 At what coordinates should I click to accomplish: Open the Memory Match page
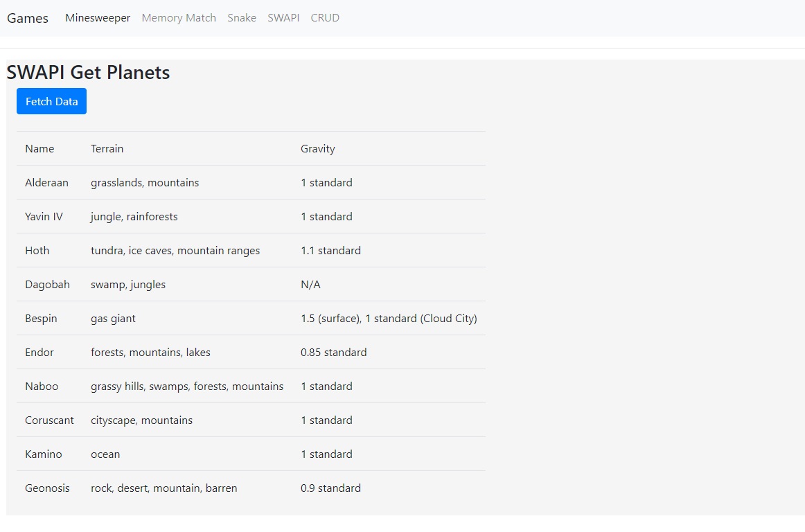178,18
